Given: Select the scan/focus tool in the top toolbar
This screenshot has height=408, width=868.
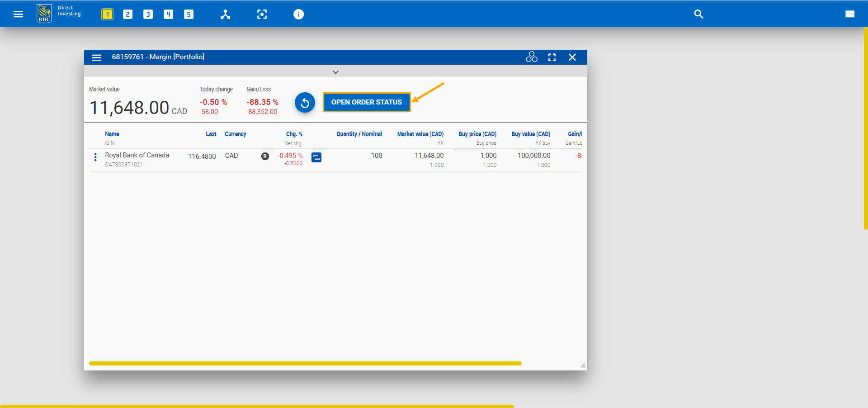Looking at the screenshot, I should point(262,14).
